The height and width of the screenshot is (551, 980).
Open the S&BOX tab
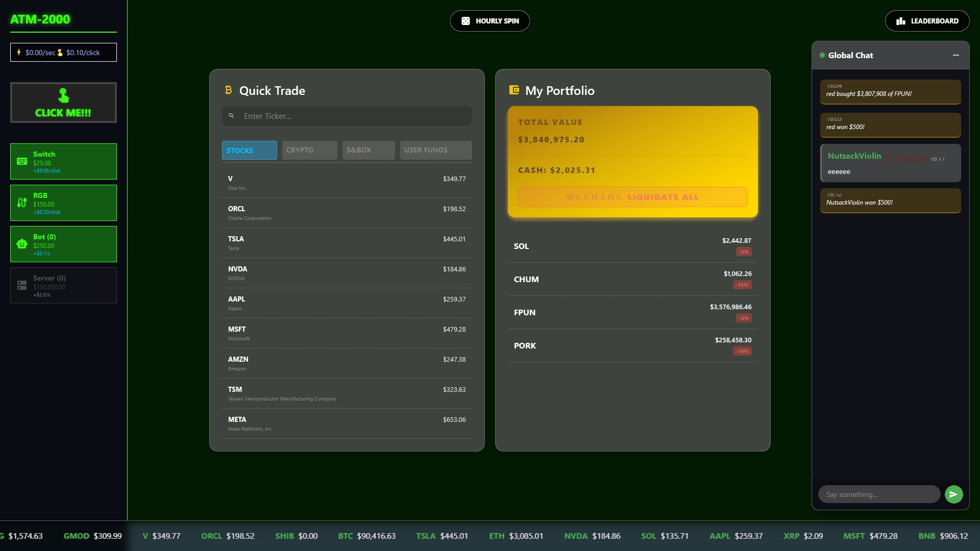click(368, 151)
